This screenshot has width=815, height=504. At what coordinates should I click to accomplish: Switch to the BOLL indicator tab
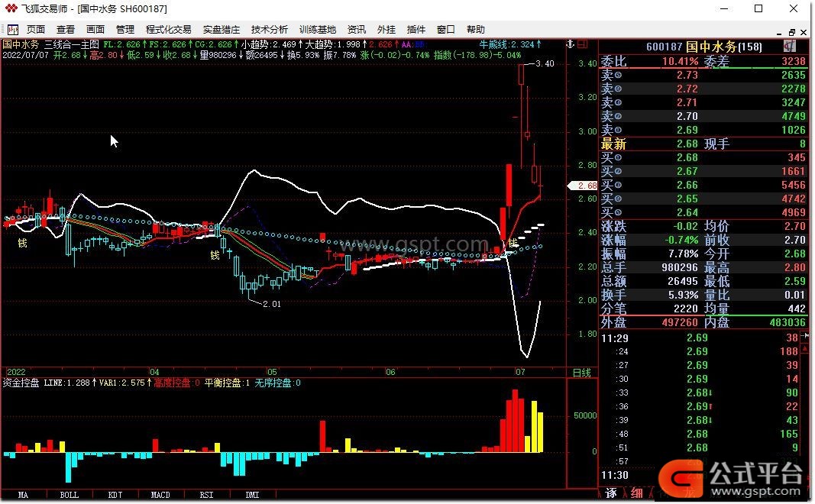point(70,495)
